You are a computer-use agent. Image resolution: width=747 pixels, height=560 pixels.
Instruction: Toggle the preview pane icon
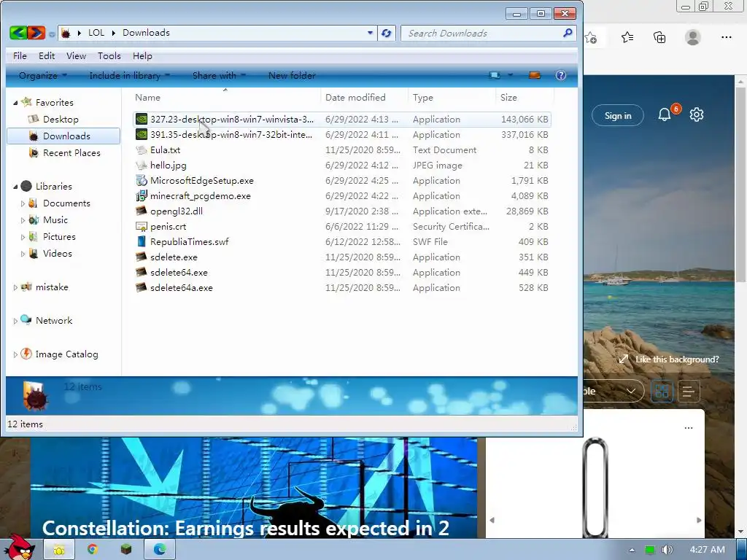pyautogui.click(x=535, y=75)
